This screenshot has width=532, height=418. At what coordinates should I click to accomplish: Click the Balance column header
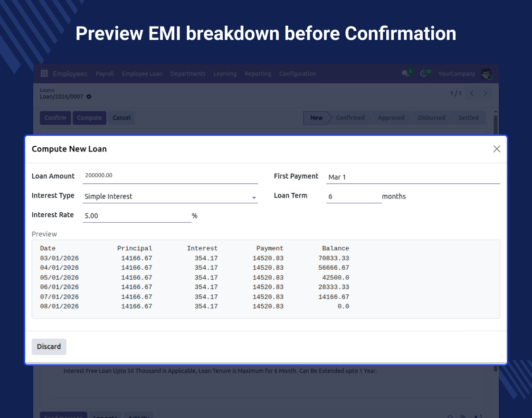[335, 248]
